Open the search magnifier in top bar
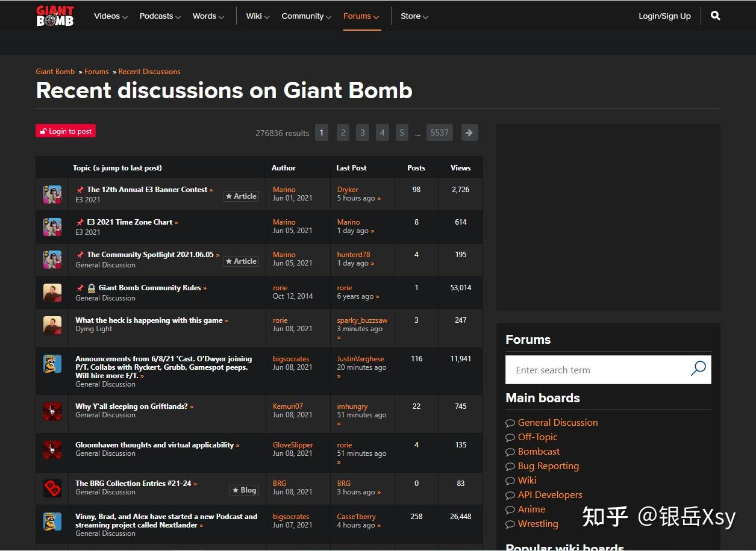 tap(715, 16)
